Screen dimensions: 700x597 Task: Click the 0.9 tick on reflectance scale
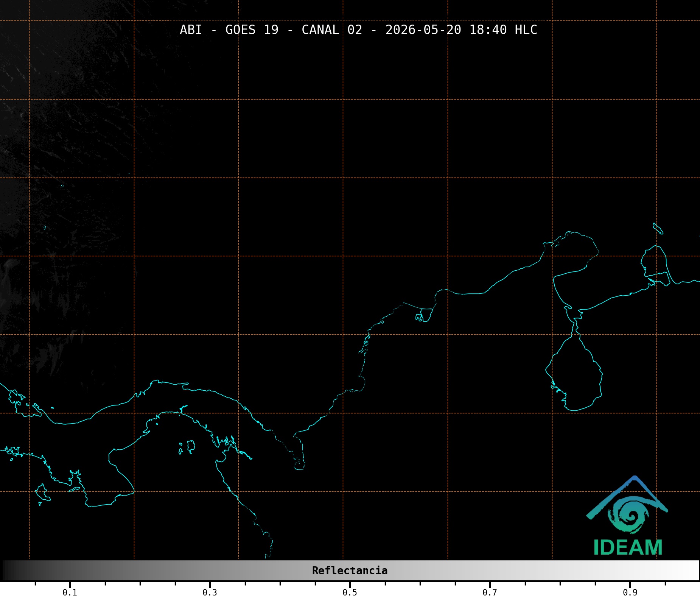[630, 592]
